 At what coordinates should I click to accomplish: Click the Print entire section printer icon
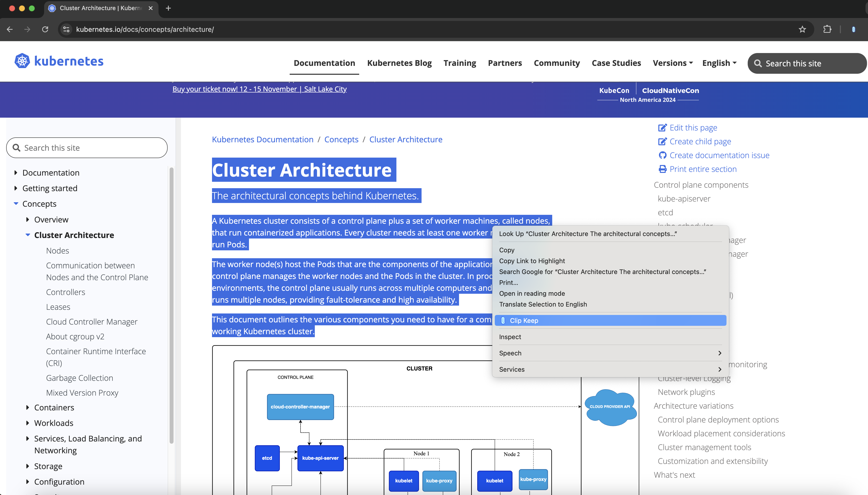[662, 169]
